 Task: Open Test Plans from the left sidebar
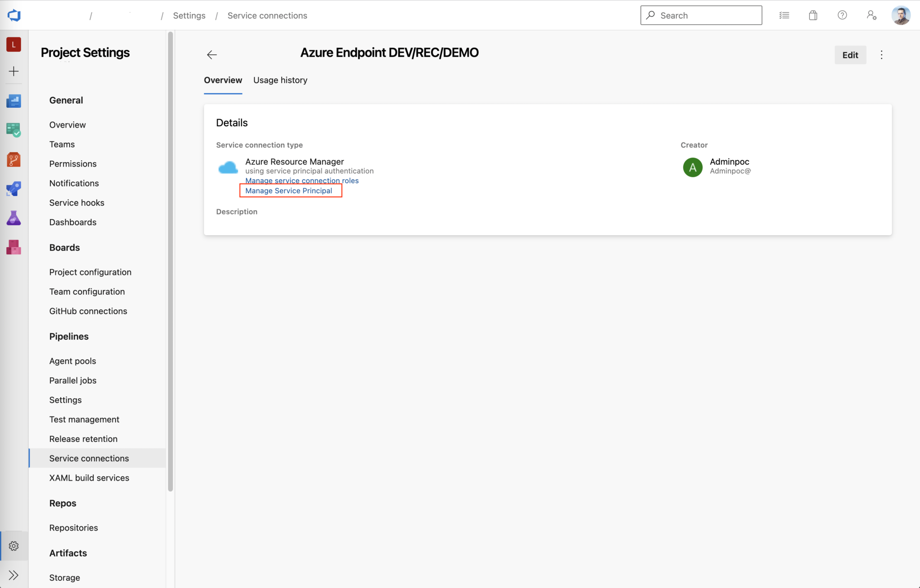[13, 218]
